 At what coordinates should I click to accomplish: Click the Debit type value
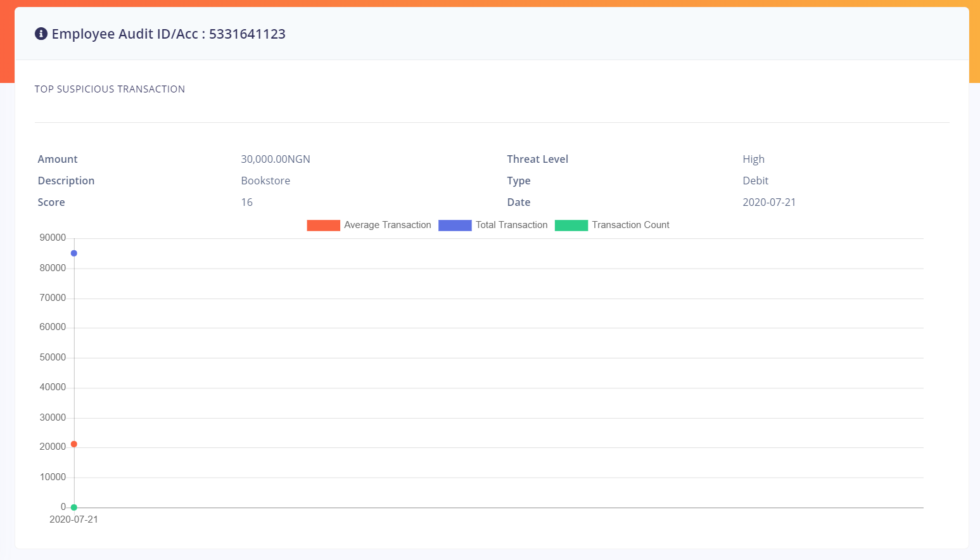coord(755,181)
